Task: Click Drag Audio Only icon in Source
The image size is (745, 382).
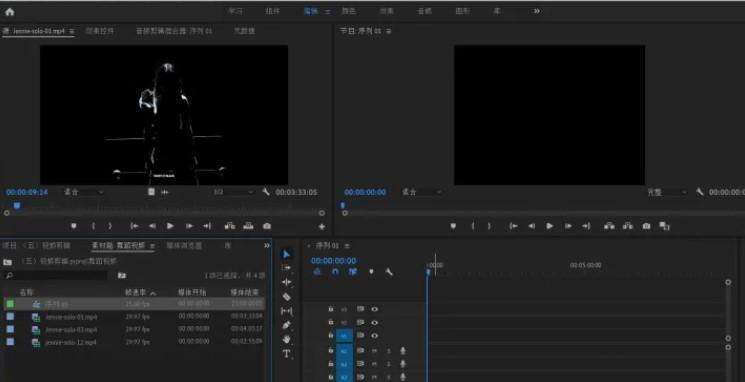Action: coord(165,192)
